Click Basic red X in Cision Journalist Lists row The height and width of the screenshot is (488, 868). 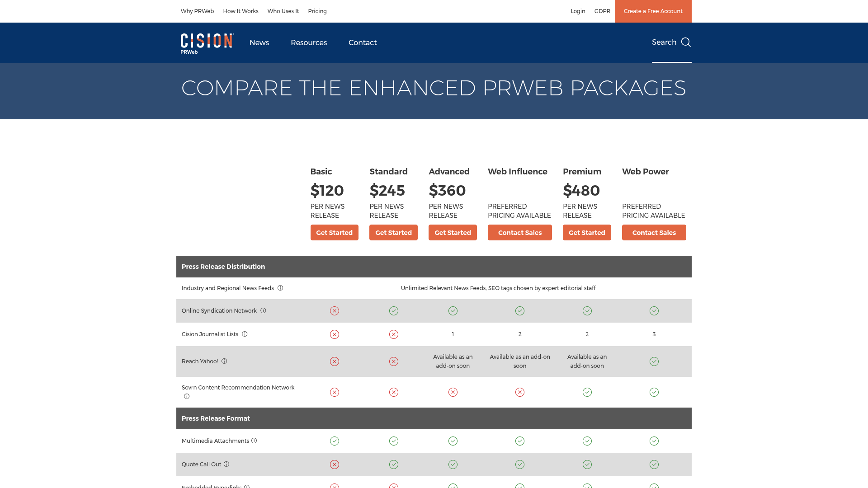coord(335,334)
